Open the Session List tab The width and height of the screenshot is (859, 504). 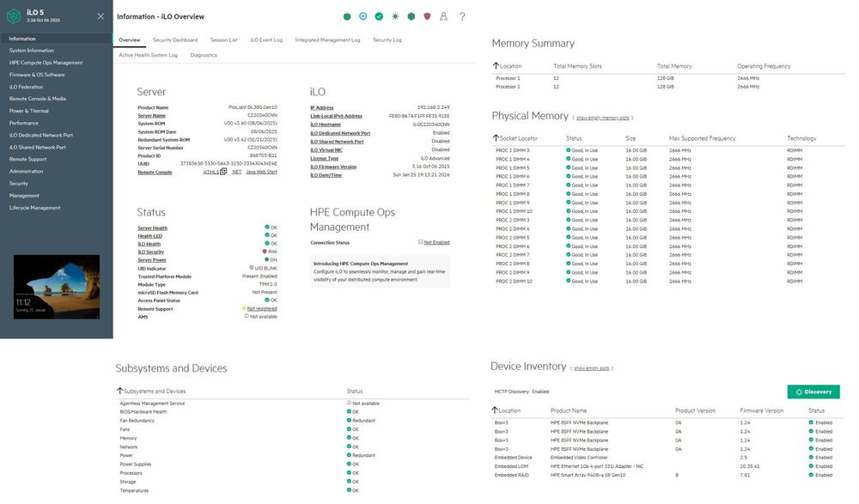pyautogui.click(x=224, y=40)
